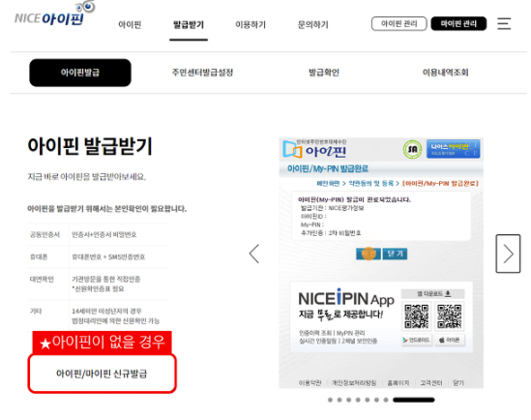Open the 문의하기 top menu
The width and height of the screenshot is (531, 420).
click(x=313, y=25)
